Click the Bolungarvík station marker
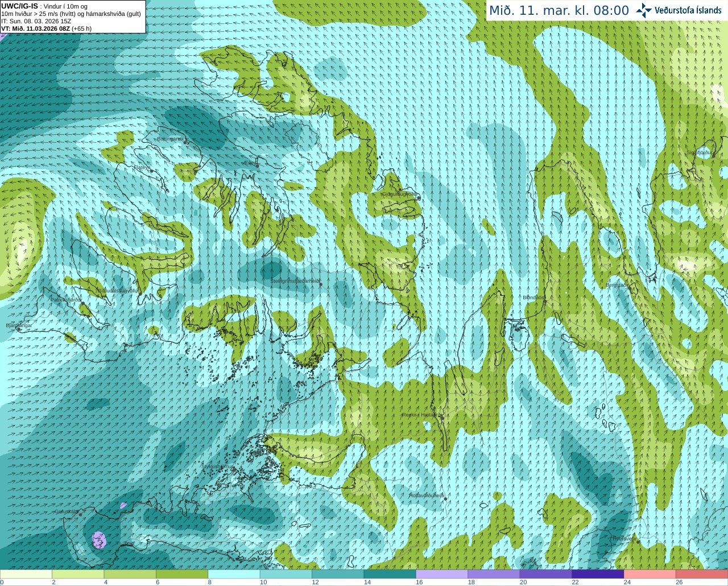 point(185,142)
